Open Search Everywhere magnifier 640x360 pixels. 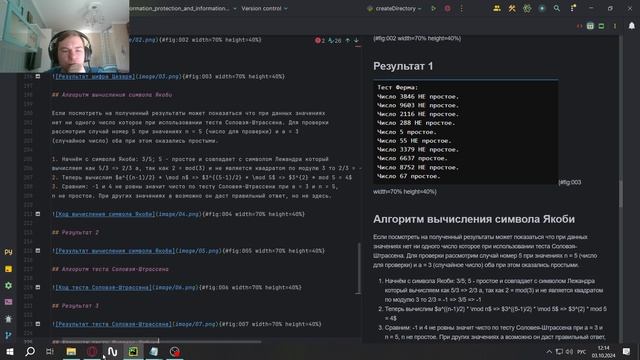(x=556, y=8)
